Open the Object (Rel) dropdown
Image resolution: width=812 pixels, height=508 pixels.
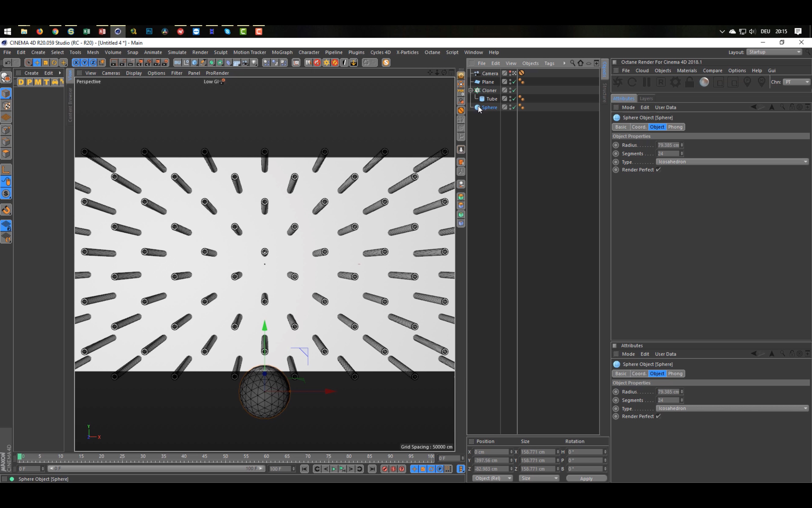492,478
